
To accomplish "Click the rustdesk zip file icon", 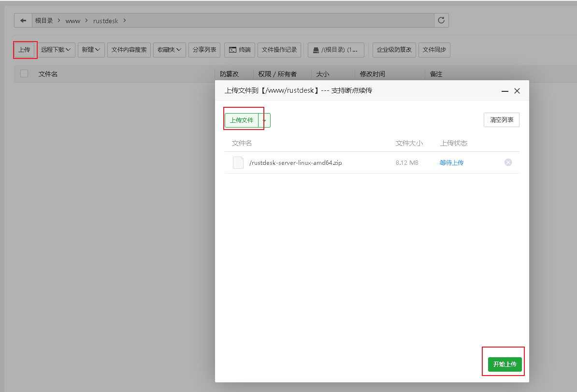I will coord(238,162).
